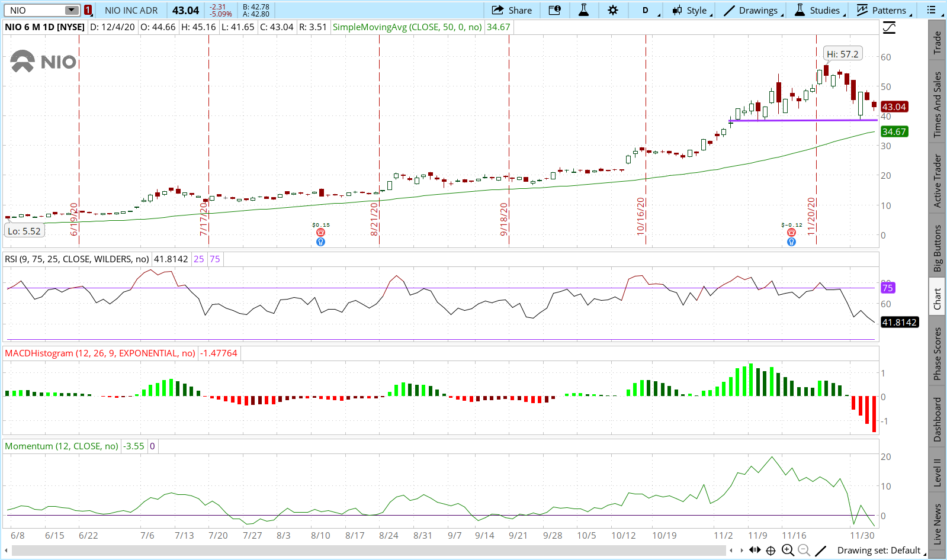Click the purple horizontal support line drawing
Viewport: 947px width, 560px height.
(800, 121)
